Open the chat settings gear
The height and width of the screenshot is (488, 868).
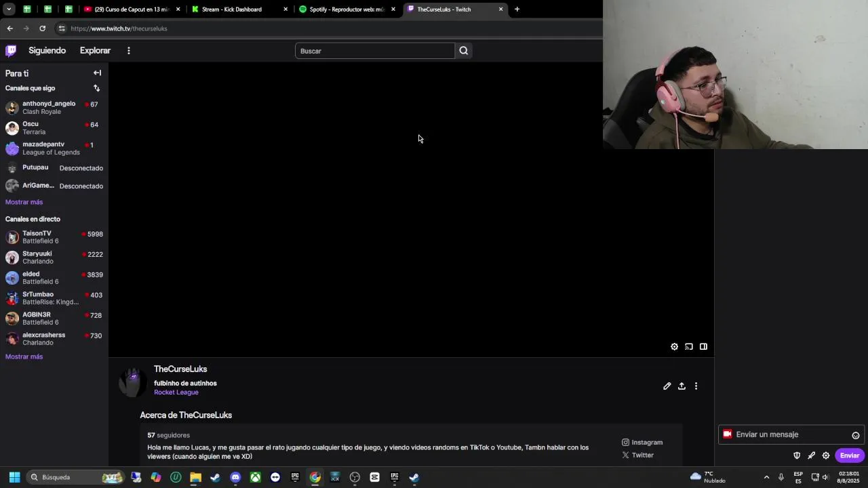[x=826, y=455]
